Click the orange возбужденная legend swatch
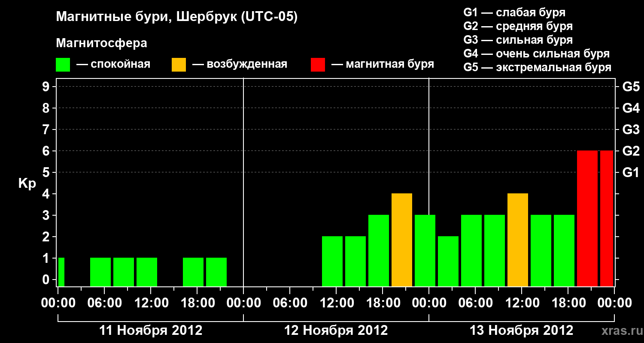Image resolution: width=644 pixels, height=343 pixels. point(179,65)
